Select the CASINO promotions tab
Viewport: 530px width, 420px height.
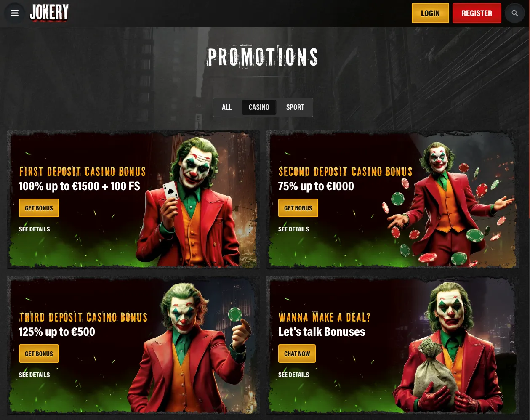pyautogui.click(x=259, y=107)
